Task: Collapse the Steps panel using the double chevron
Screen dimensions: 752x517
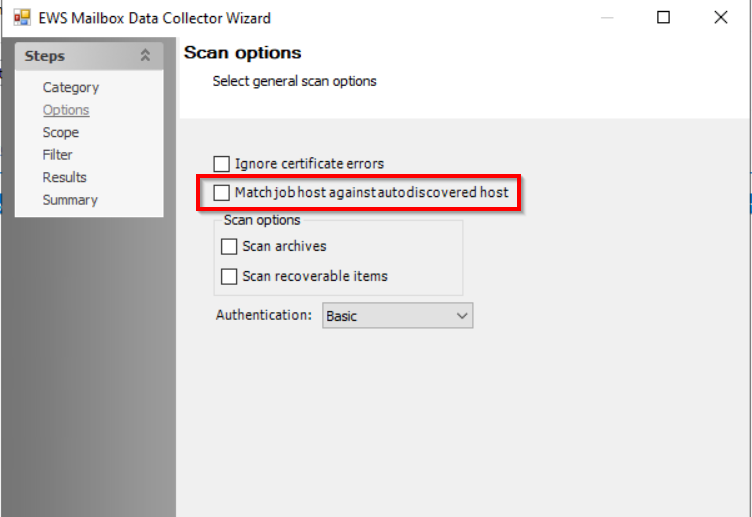Action: click(x=145, y=56)
